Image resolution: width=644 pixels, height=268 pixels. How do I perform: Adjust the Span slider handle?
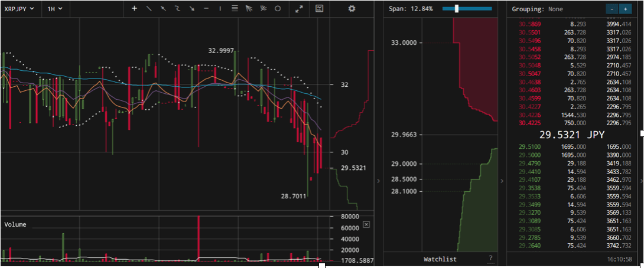tap(456, 9)
